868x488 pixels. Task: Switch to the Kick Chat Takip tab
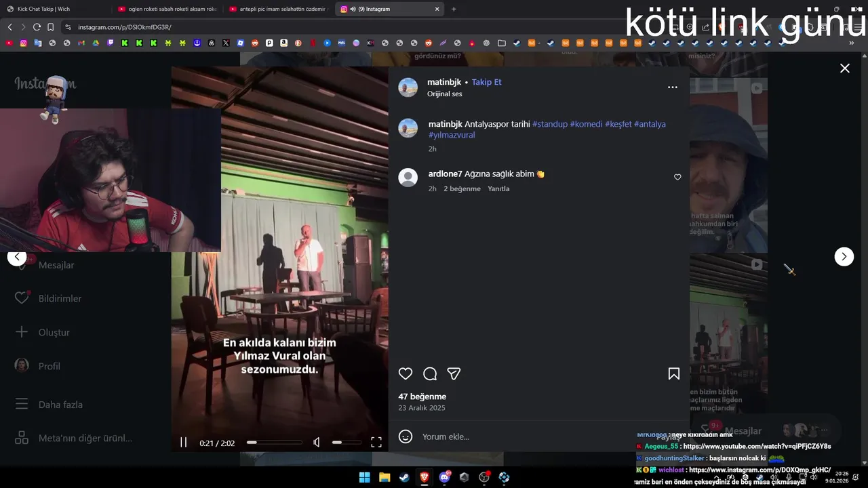[54, 9]
